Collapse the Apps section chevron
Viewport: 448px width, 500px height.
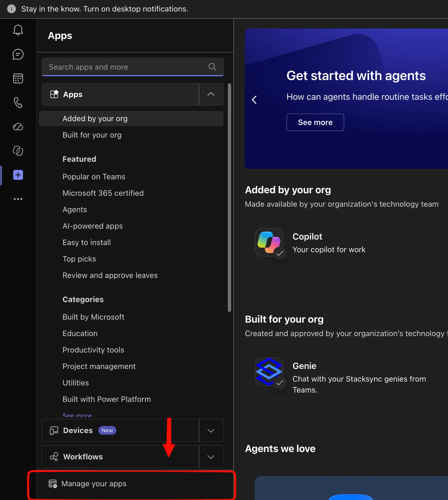click(x=211, y=94)
